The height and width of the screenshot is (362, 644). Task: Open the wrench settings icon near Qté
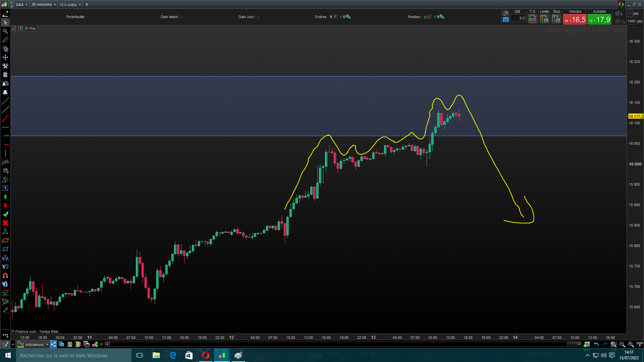pyautogui.click(x=506, y=13)
